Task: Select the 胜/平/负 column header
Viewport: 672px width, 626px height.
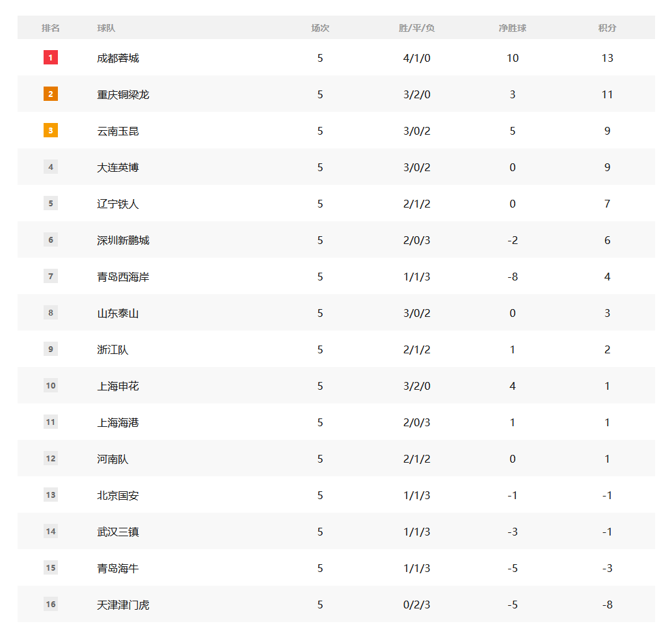Action: click(417, 28)
